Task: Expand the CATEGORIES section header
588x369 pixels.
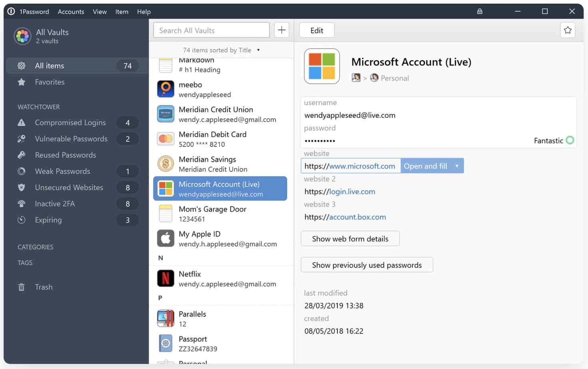Action: click(x=36, y=247)
